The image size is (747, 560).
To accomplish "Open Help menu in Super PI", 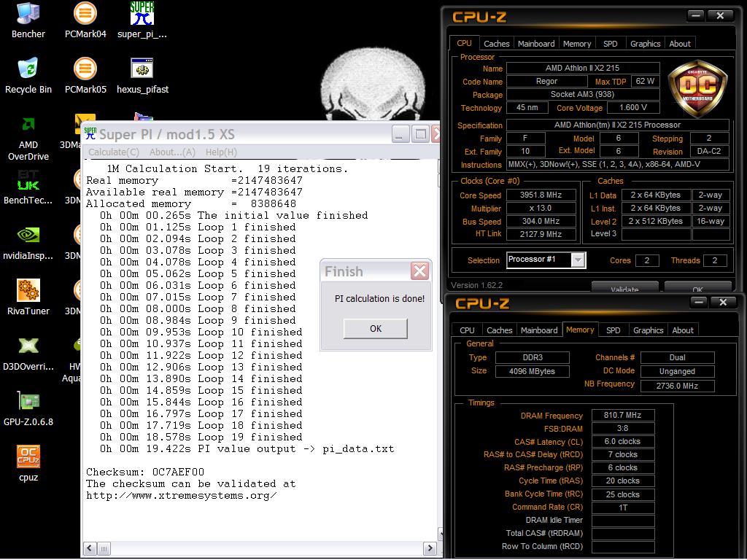I will [221, 152].
